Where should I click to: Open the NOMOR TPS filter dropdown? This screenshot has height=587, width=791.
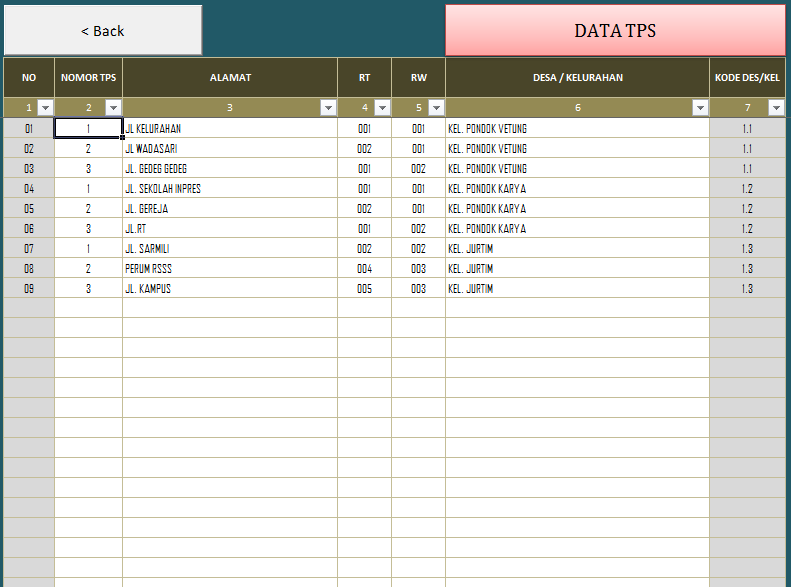pyautogui.click(x=113, y=107)
